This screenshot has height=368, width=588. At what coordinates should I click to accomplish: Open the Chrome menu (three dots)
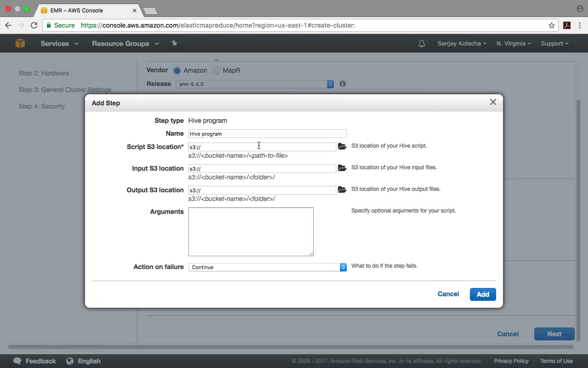tap(580, 25)
